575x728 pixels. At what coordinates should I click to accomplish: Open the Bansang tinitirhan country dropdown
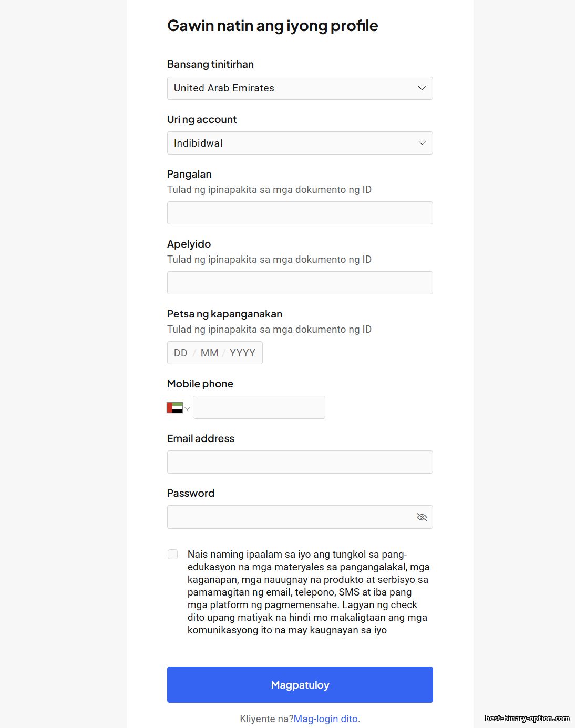click(300, 88)
